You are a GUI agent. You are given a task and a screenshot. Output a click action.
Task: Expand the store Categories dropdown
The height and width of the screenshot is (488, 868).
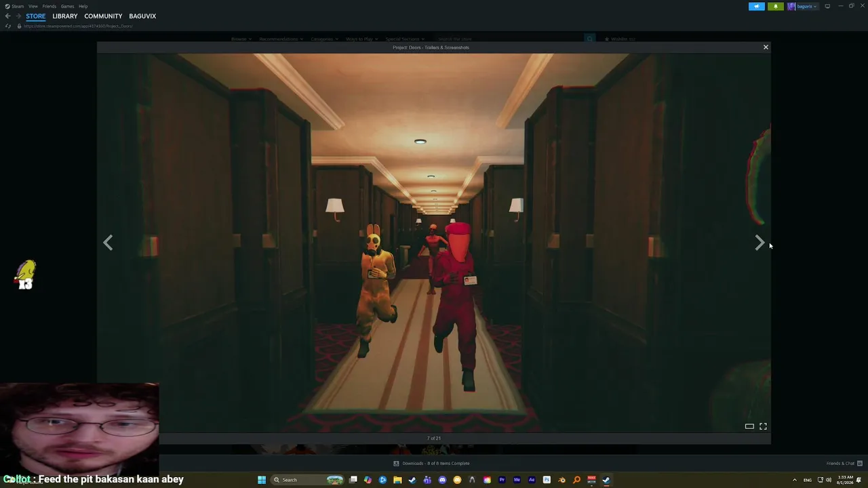pos(324,39)
